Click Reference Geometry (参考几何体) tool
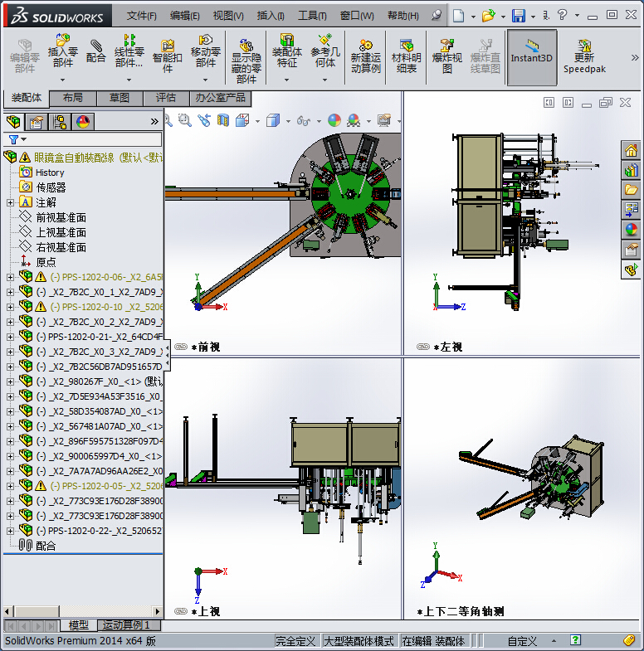Image resolution: width=644 pixels, height=651 pixels. (x=325, y=51)
